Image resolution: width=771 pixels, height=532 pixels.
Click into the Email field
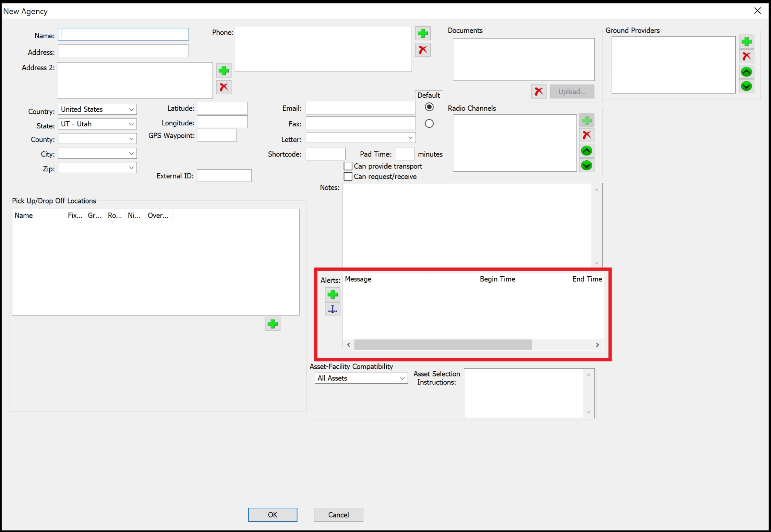pos(361,108)
